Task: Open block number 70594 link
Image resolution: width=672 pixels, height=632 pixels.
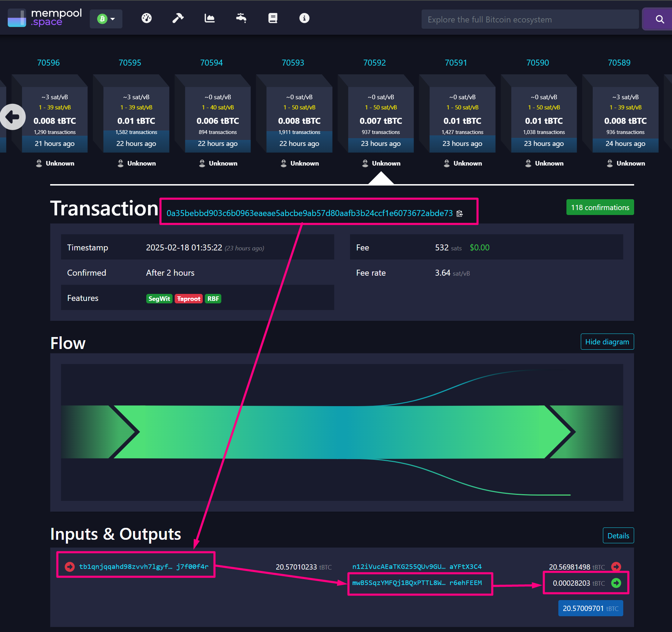Action: click(x=211, y=63)
